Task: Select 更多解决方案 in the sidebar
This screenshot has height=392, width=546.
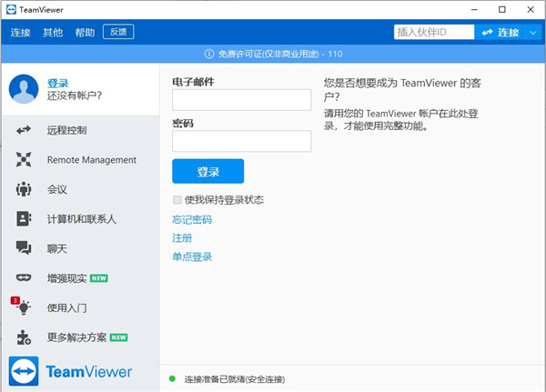Action: tap(81, 337)
